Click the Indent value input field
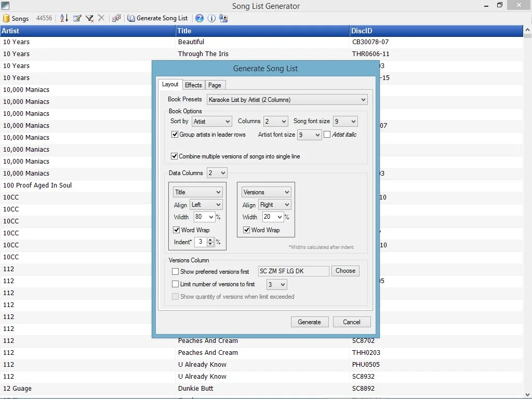532x399 pixels. (201, 242)
